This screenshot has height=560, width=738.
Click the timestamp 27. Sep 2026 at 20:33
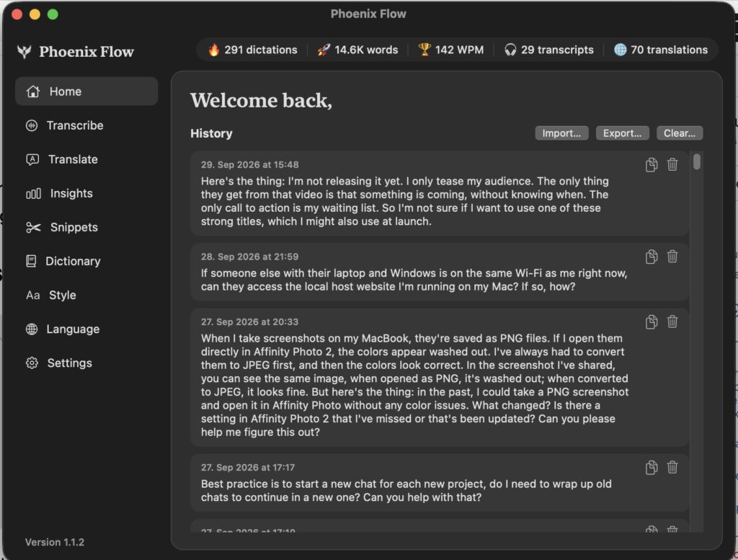(x=250, y=322)
